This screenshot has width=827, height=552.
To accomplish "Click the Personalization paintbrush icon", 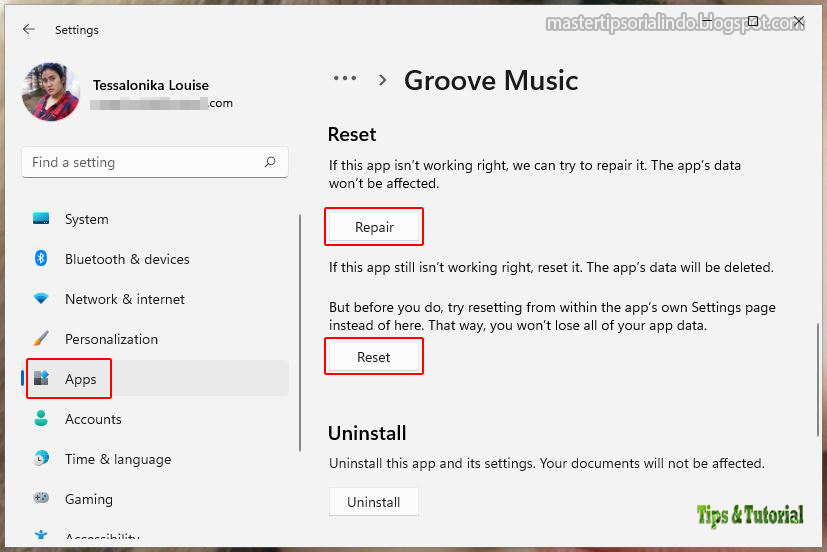I will pos(41,338).
